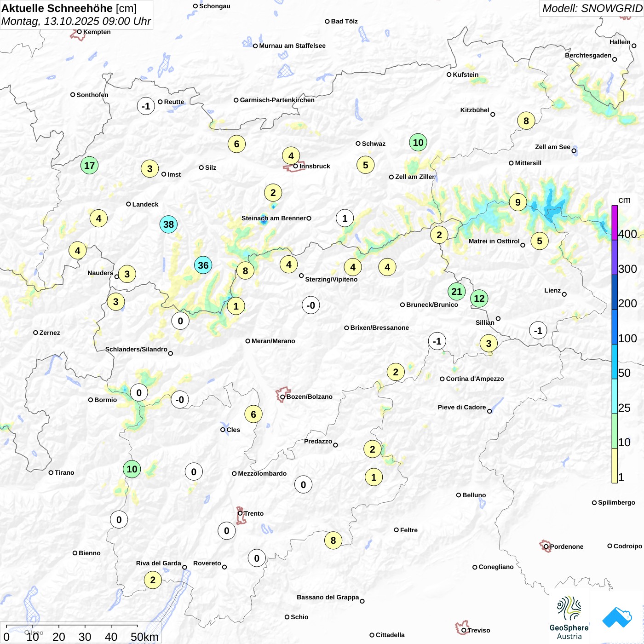Click the Sterzing/Vipiteno label

[331, 279]
